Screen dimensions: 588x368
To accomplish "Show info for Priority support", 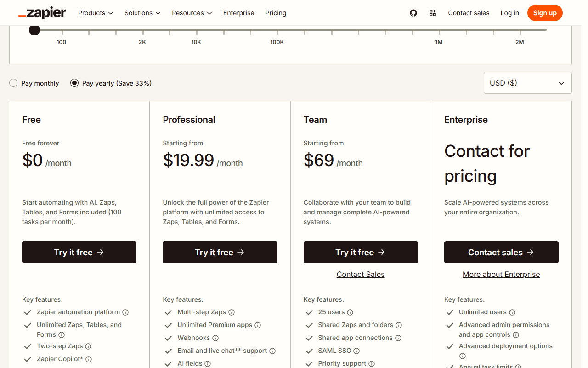I will click(372, 364).
